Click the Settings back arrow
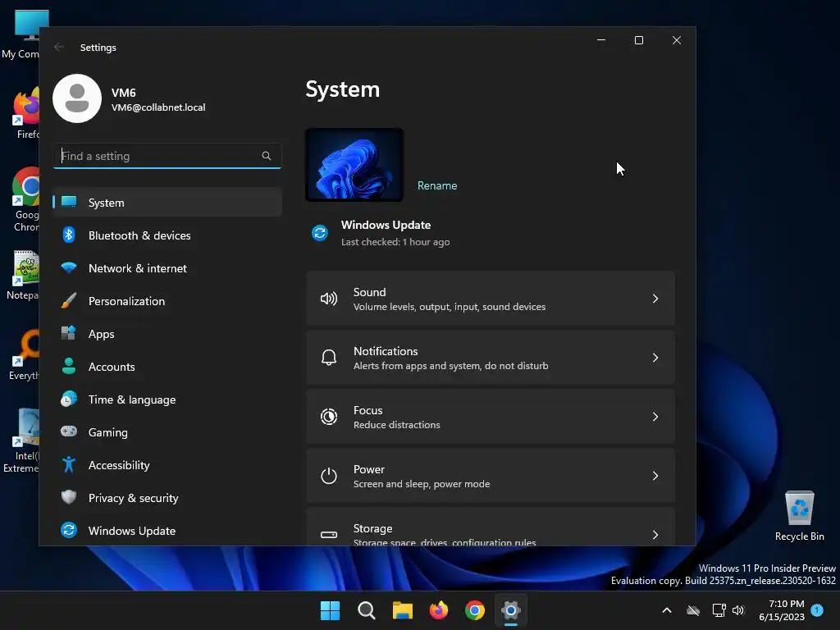Screen dimensions: 840x630 (x=59, y=47)
